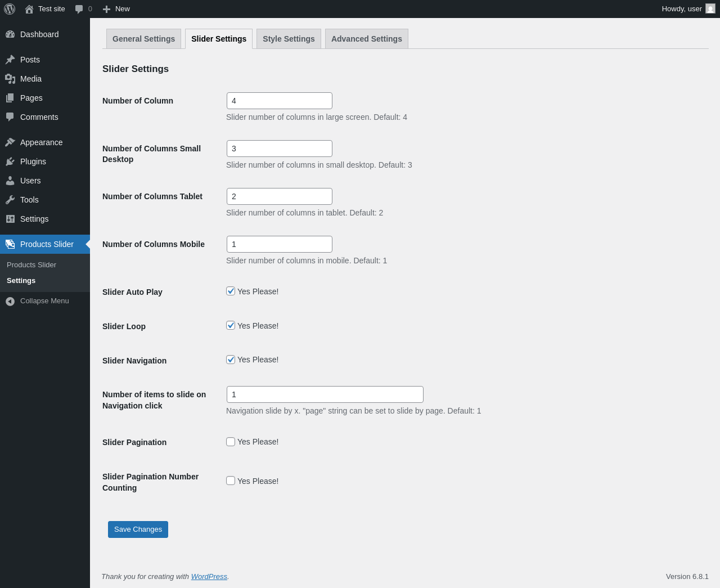Click the Test site link text
This screenshot has height=588, width=720.
pos(52,9)
